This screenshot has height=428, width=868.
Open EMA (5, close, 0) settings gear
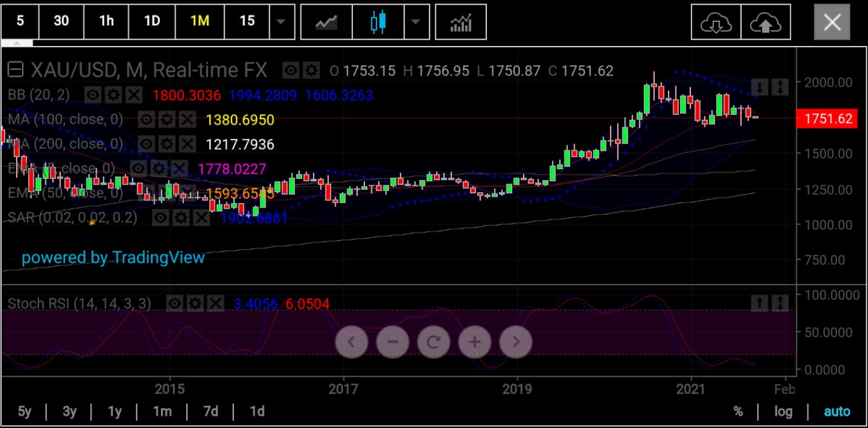point(159,168)
